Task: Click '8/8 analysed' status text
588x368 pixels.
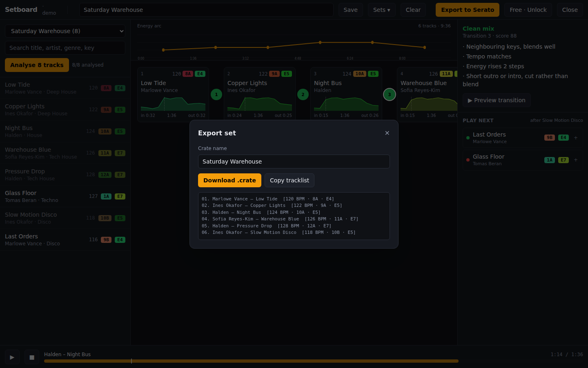Action: [88, 65]
